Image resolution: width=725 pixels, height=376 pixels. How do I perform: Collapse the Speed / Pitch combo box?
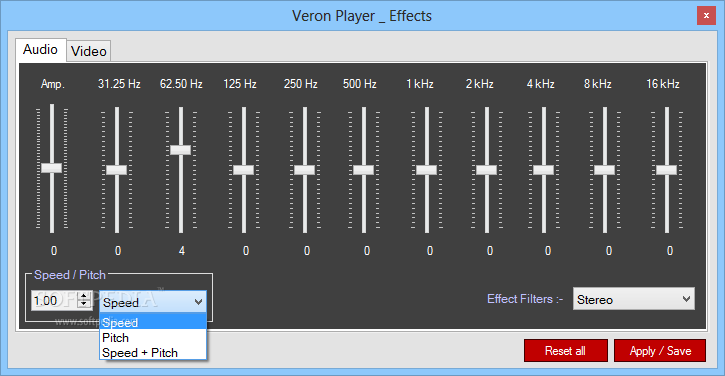(x=153, y=302)
